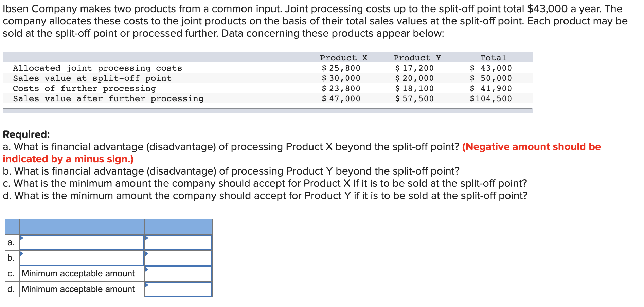Select the description field in answer row b
Image resolution: width=644 pixels, height=307 pixels.
tap(82, 258)
